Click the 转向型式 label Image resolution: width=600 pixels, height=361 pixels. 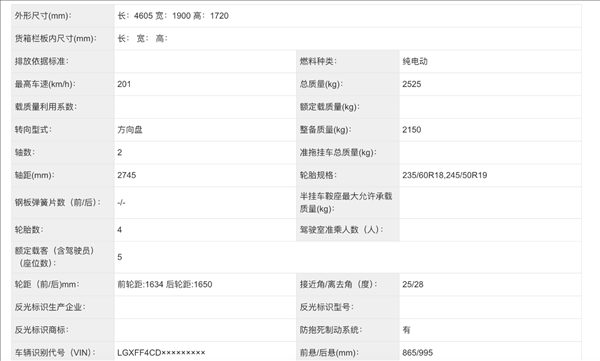[x=33, y=129]
